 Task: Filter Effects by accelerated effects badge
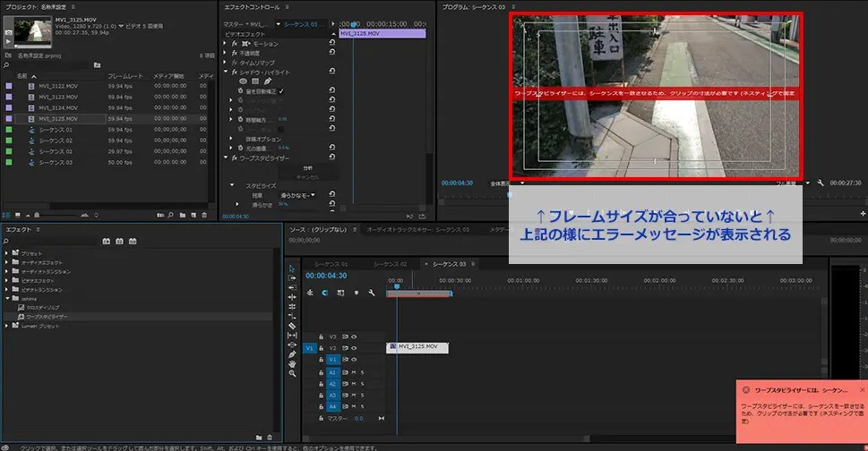tap(107, 242)
